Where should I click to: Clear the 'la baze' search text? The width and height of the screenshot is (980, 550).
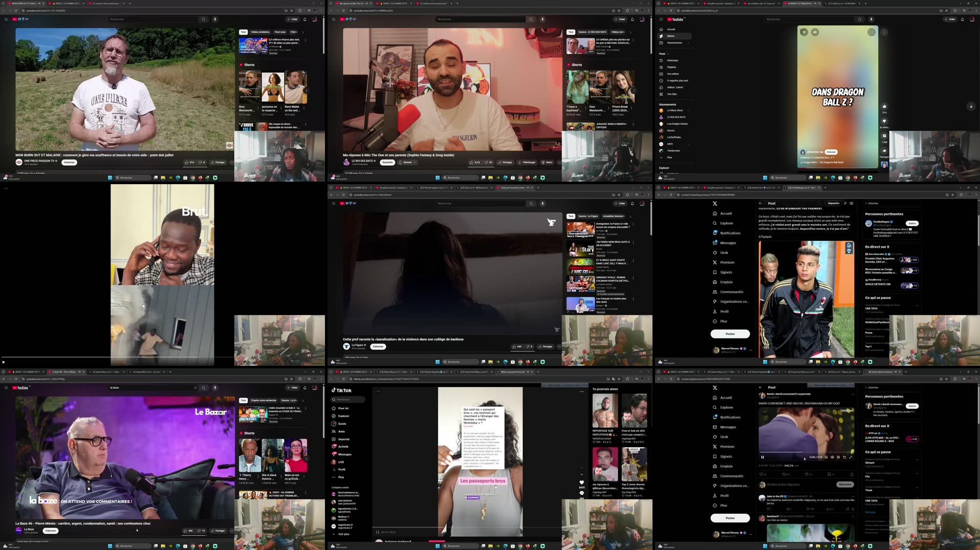pos(195,388)
